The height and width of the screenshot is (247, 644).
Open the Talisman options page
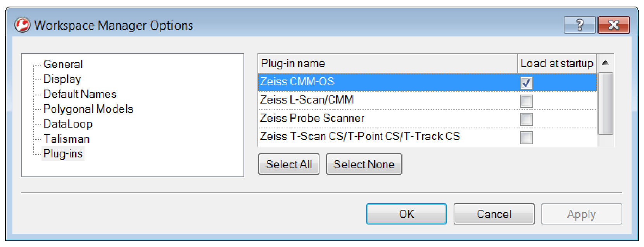click(66, 139)
